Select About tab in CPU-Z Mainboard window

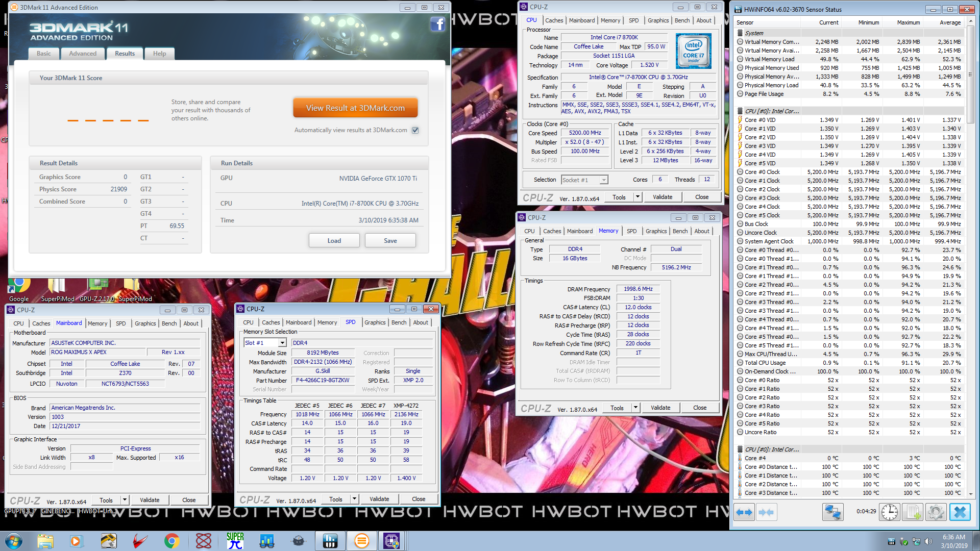coord(191,323)
